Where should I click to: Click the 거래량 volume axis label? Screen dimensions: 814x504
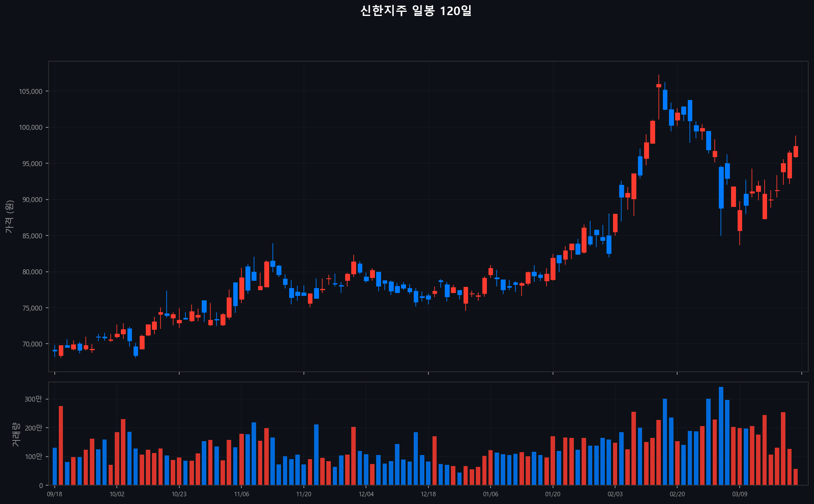point(16,434)
